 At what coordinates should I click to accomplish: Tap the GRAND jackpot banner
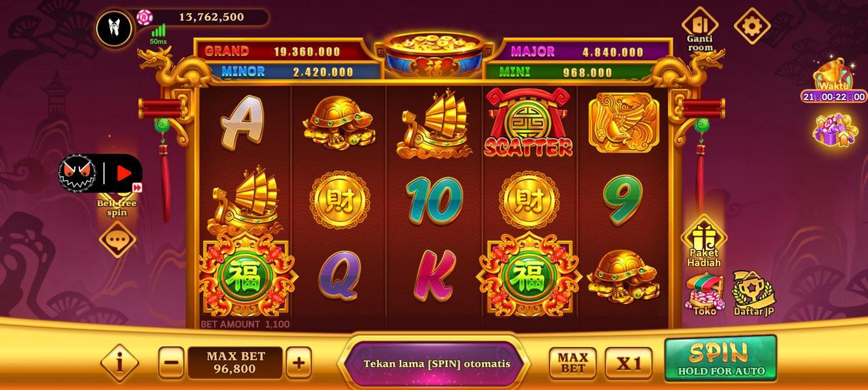285,51
